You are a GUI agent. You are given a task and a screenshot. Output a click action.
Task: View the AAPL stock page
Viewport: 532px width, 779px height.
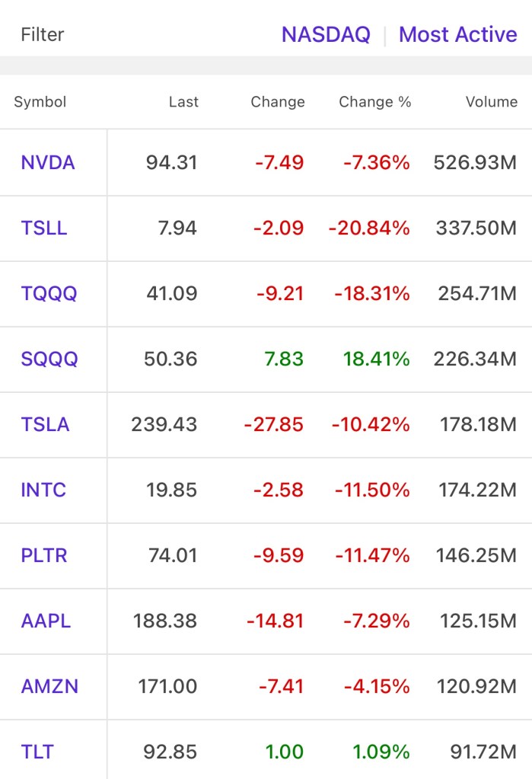tap(46, 621)
